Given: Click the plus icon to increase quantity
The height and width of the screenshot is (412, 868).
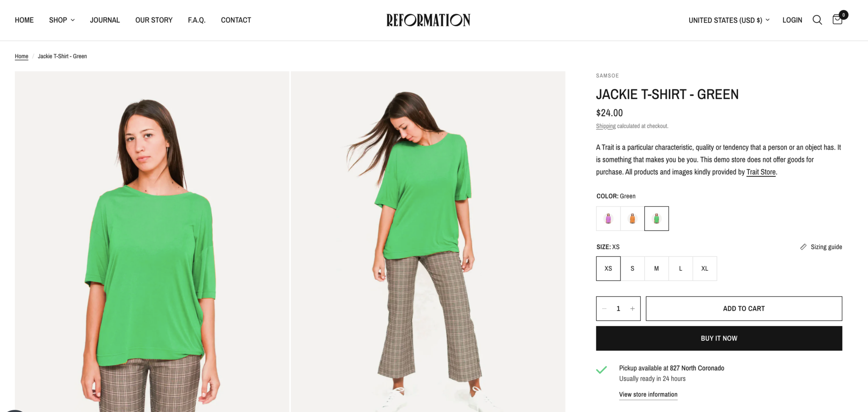Looking at the screenshot, I should point(632,309).
